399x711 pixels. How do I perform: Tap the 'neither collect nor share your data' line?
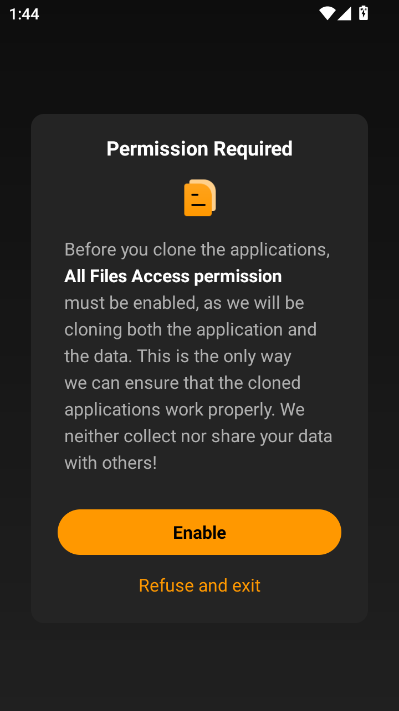click(x=198, y=436)
